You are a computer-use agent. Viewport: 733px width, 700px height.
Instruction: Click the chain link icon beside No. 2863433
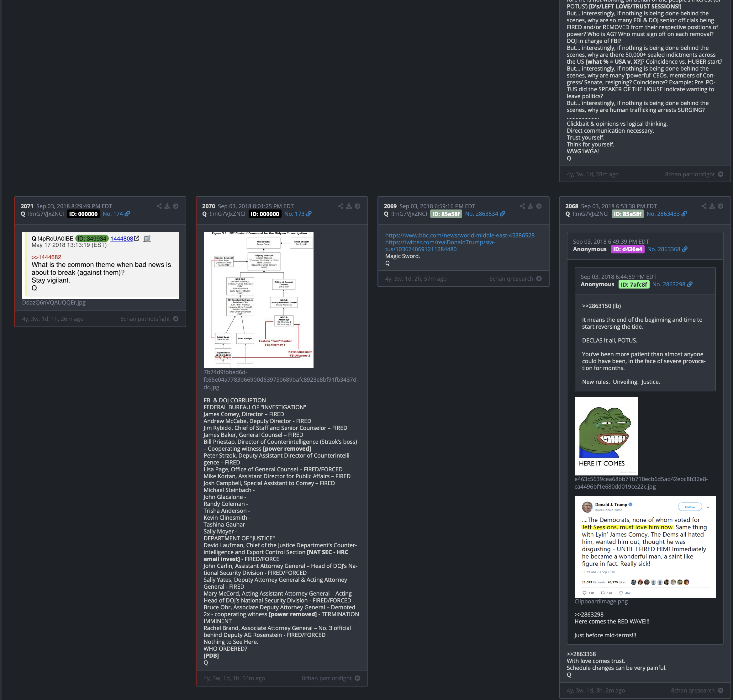(x=684, y=214)
